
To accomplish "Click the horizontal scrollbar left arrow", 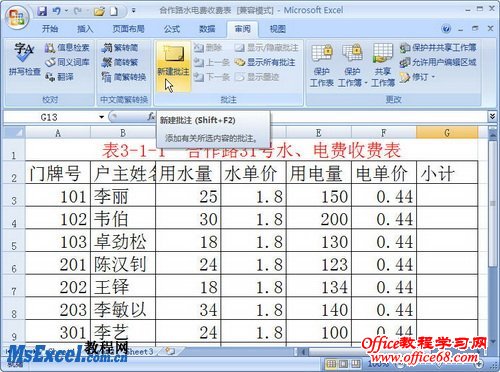I will pos(303,351).
